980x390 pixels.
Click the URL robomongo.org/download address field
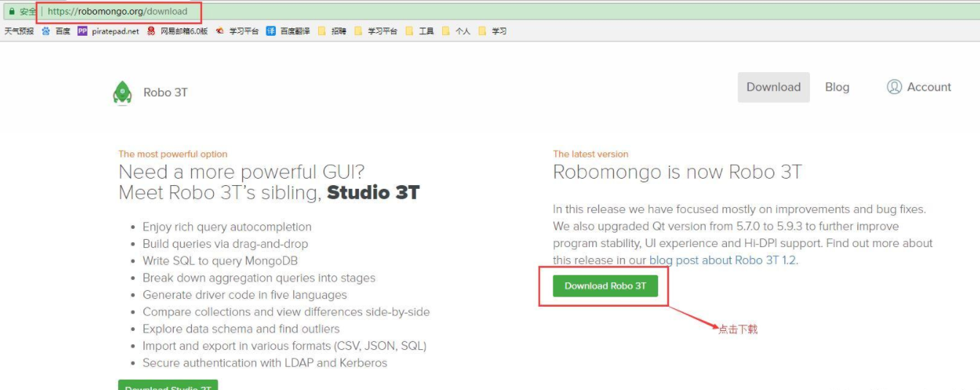point(117,12)
